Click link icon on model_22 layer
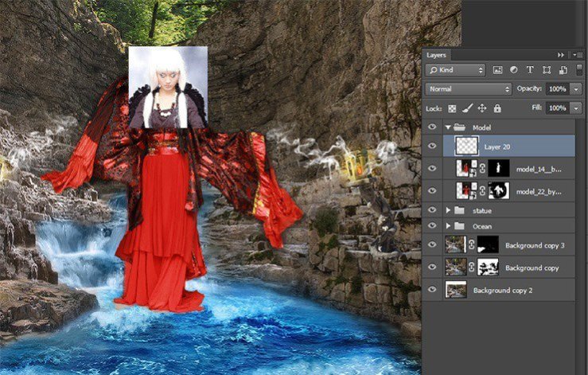 (482, 191)
